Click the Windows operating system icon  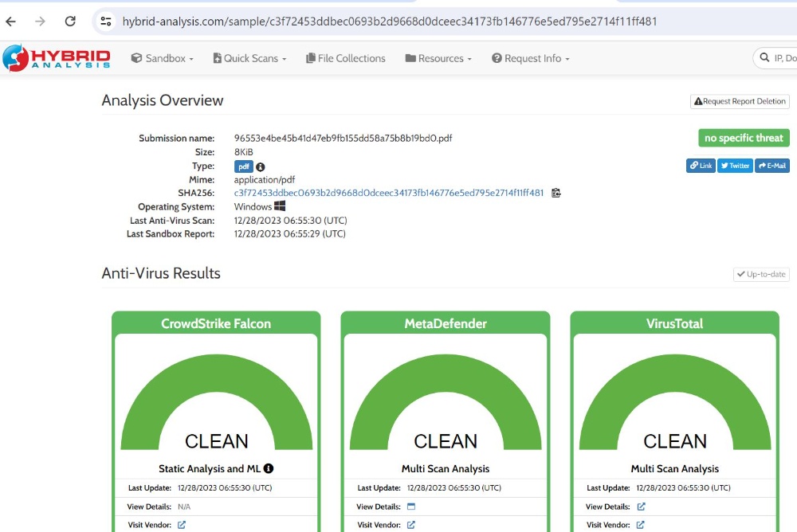click(x=280, y=205)
